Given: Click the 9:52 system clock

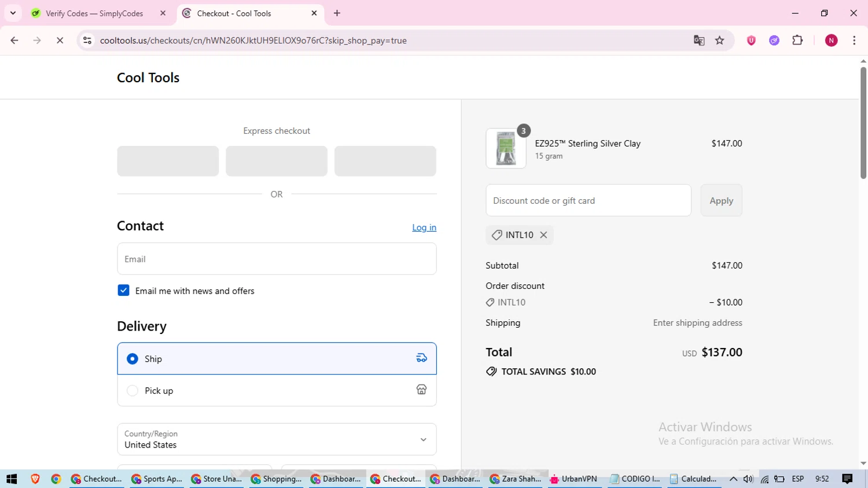Looking at the screenshot, I should coord(822,479).
